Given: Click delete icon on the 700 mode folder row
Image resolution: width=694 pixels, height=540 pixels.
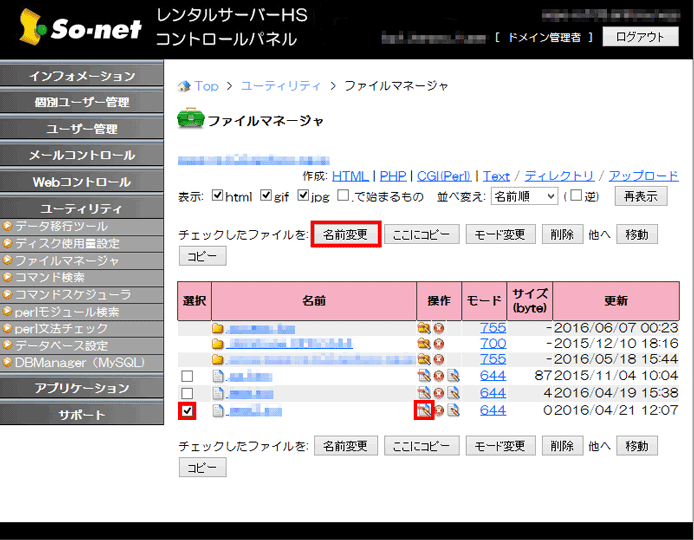Looking at the screenshot, I should pyautogui.click(x=438, y=344).
